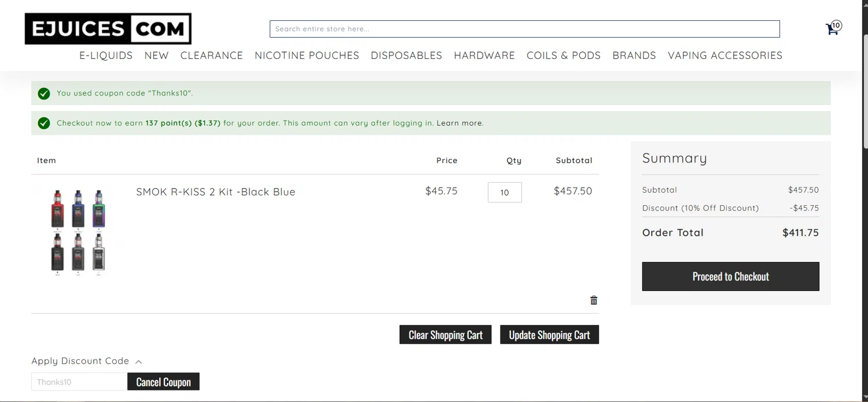Open the HARDWARE menu
The height and width of the screenshot is (402, 868).
tap(484, 56)
